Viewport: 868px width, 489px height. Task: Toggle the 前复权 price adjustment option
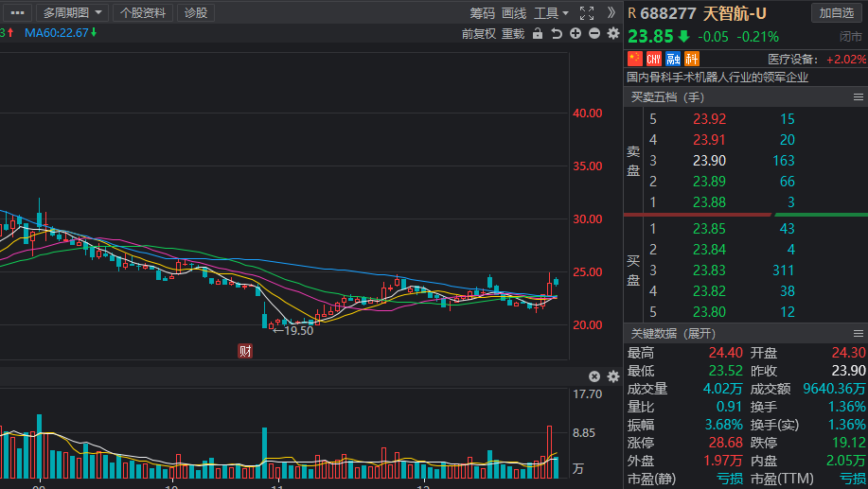pos(479,33)
